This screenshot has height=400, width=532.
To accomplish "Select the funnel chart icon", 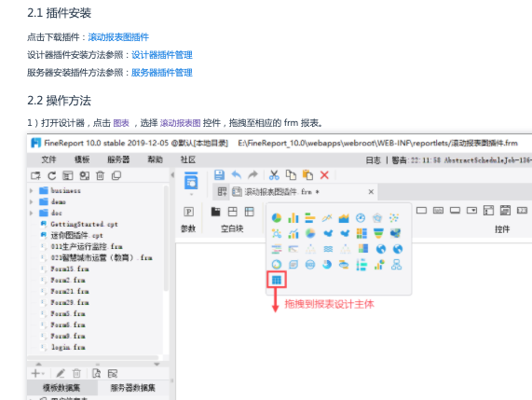I will click(x=378, y=233).
